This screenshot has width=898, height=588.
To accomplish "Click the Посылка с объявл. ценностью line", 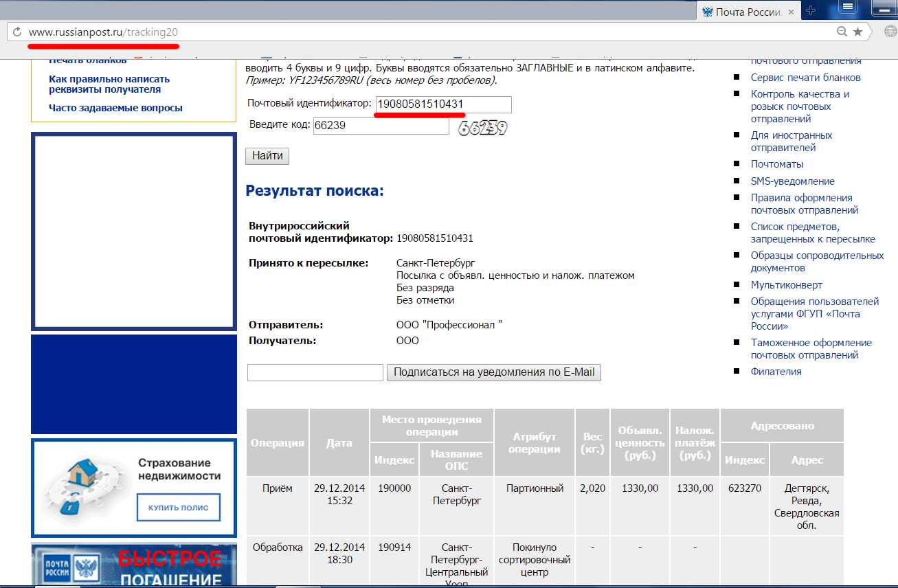I will click(x=515, y=275).
